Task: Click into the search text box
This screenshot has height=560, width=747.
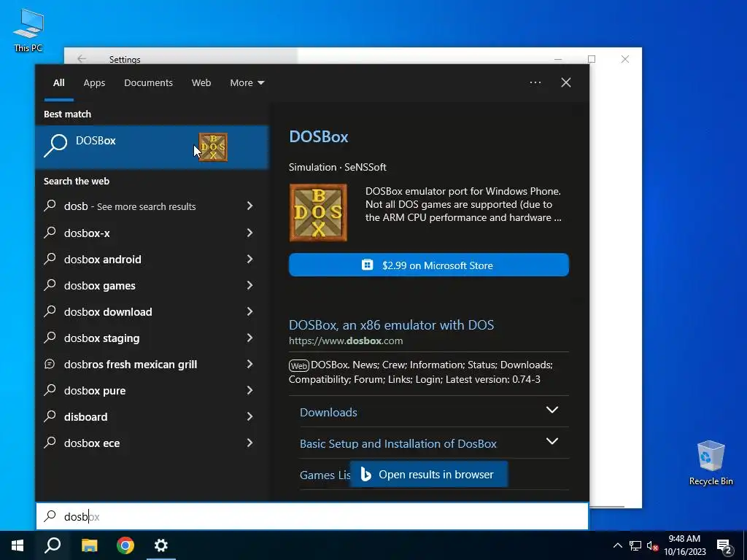Action: (x=312, y=516)
